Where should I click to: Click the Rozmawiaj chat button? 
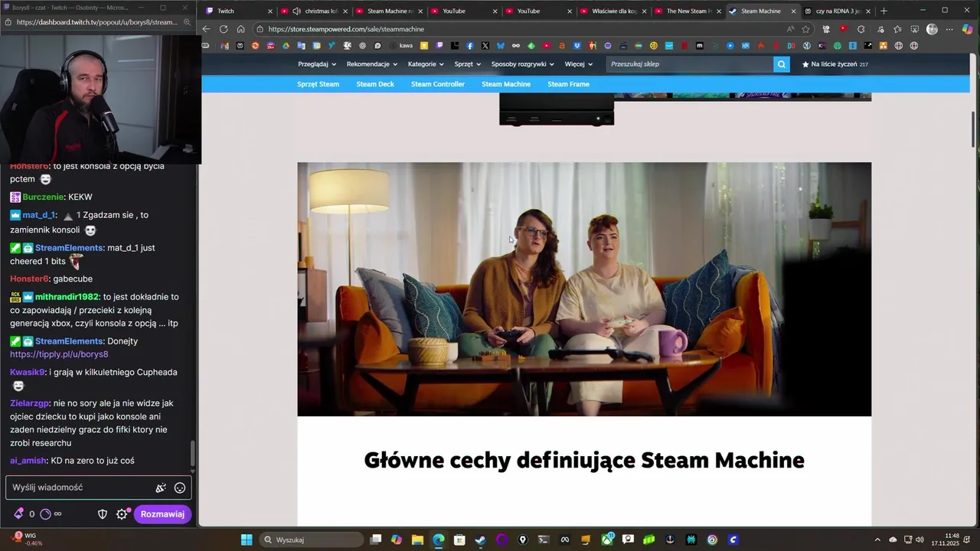(x=162, y=514)
